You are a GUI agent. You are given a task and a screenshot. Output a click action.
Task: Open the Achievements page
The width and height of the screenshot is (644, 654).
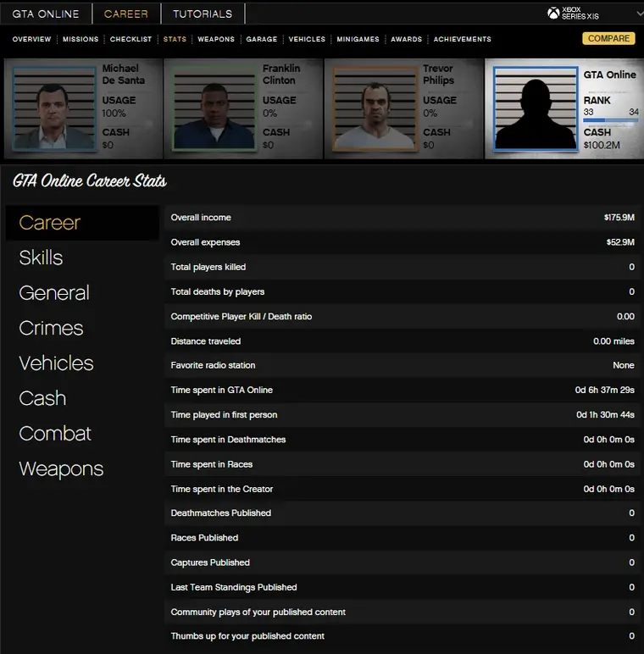coord(462,39)
